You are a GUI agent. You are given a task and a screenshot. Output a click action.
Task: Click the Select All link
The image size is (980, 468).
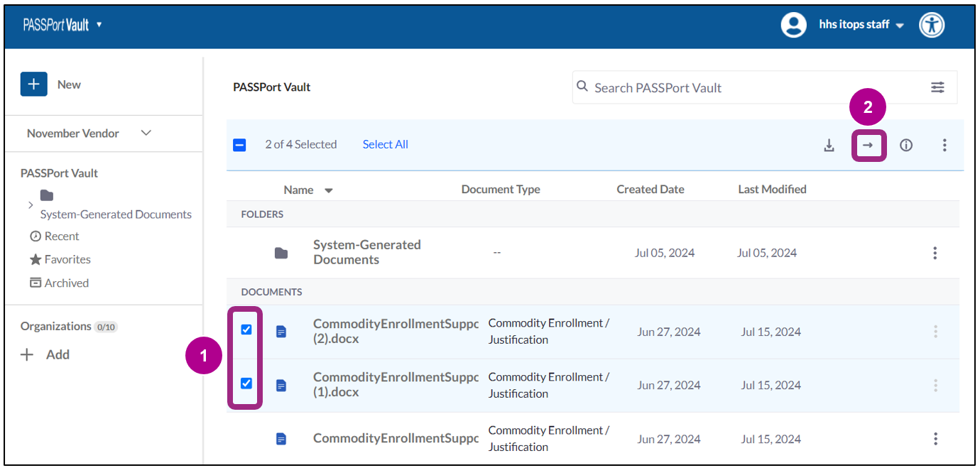coord(385,144)
